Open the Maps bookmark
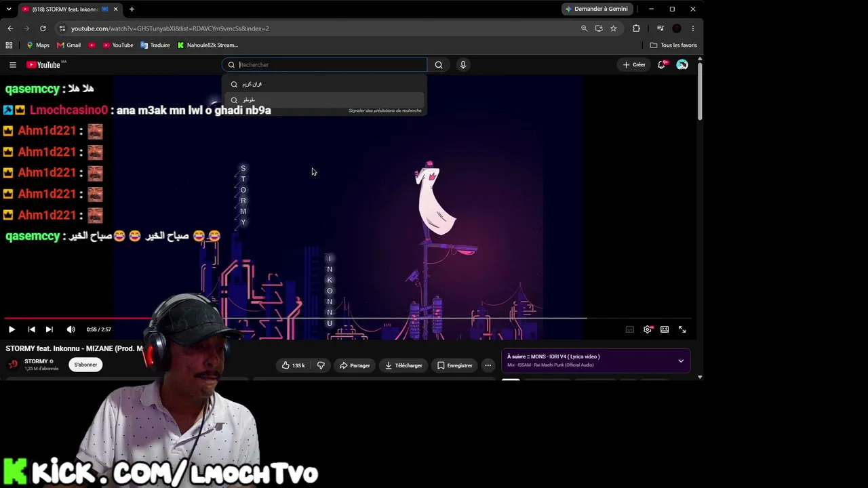Viewport: 868px width, 488px height. tap(38, 45)
